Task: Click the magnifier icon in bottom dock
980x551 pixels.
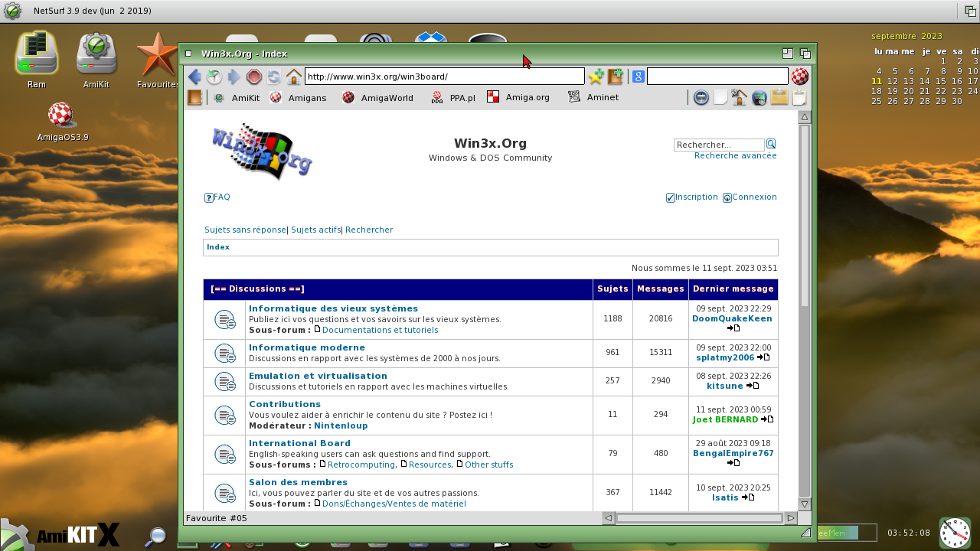Action: point(156,536)
